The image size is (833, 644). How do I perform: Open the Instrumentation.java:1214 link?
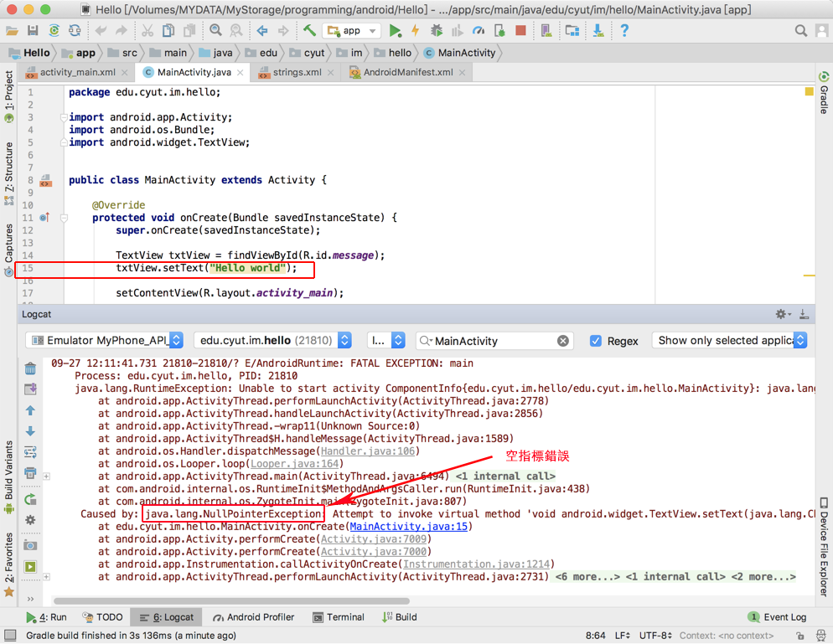[x=476, y=564]
